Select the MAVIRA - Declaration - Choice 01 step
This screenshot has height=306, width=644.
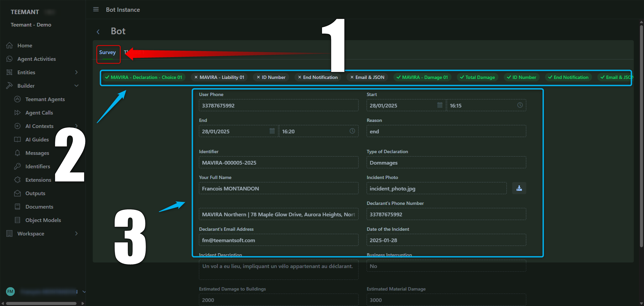coord(144,78)
